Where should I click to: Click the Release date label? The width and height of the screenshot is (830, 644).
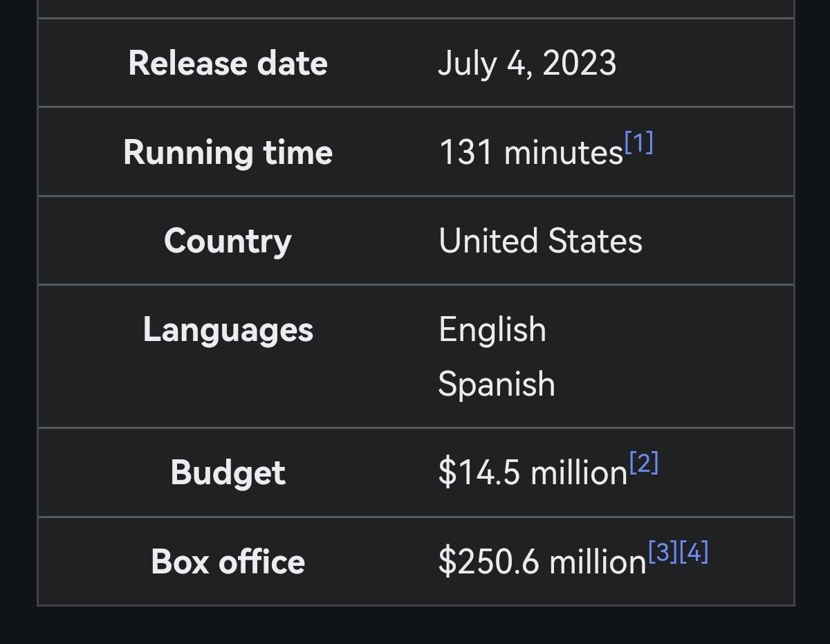[x=228, y=64]
